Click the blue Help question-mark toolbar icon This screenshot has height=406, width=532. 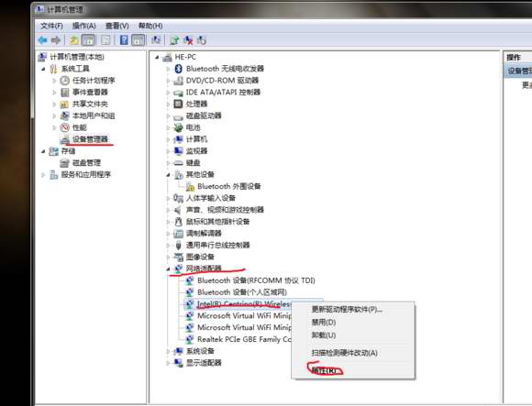tap(124, 40)
